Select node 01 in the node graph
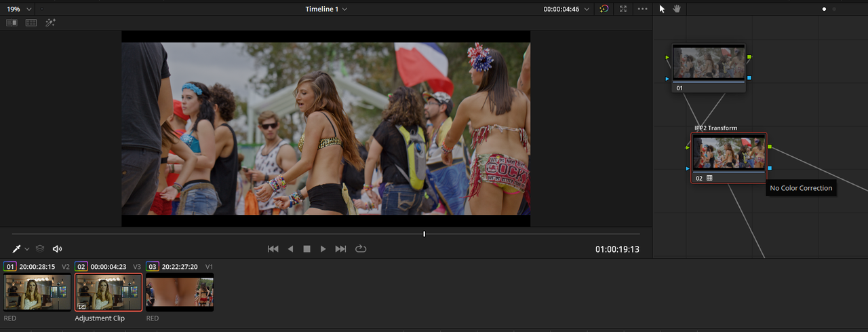This screenshot has height=332, width=868. [x=709, y=68]
